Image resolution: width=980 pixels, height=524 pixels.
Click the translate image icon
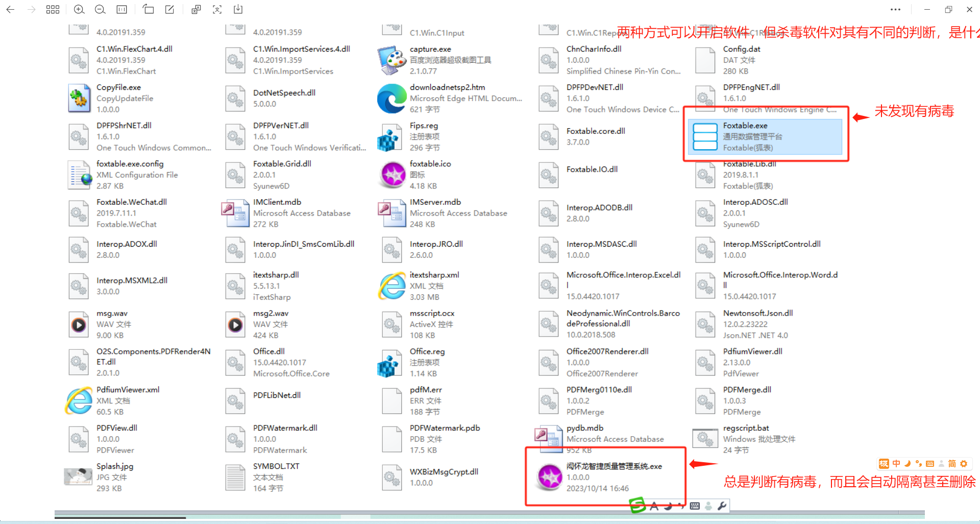pyautogui.click(x=196, y=9)
